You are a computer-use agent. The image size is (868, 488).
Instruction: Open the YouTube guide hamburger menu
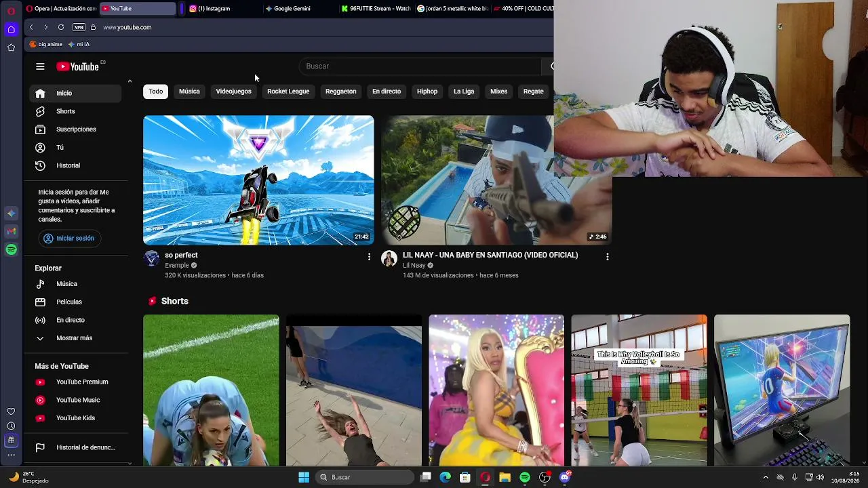(x=40, y=66)
